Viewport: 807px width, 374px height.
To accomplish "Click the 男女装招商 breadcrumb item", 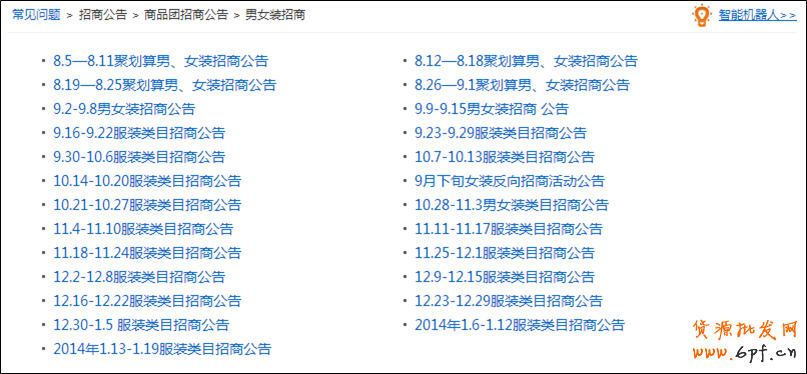I will pyautogui.click(x=275, y=15).
